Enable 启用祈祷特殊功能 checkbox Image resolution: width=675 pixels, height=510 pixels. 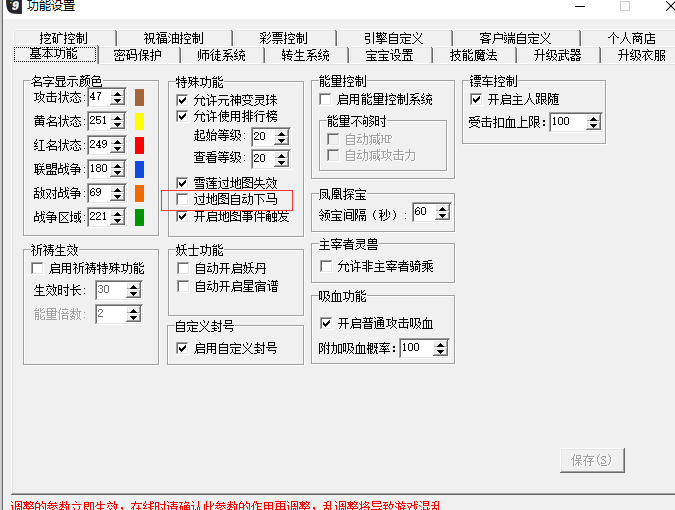coord(37,269)
